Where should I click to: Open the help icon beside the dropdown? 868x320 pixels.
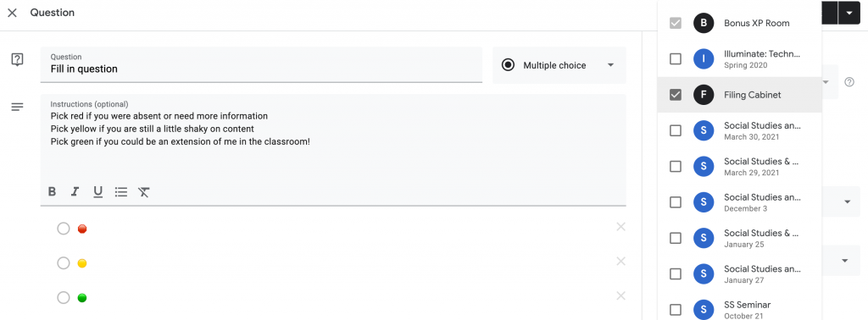point(849,82)
